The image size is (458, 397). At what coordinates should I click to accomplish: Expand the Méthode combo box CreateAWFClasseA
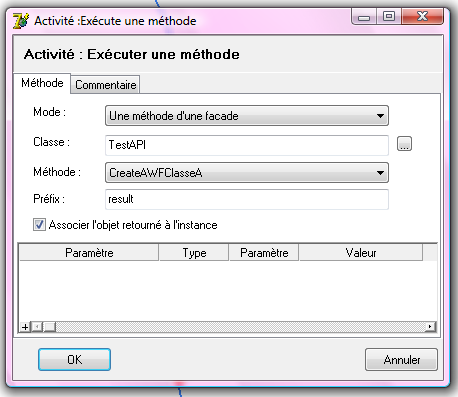pos(247,173)
